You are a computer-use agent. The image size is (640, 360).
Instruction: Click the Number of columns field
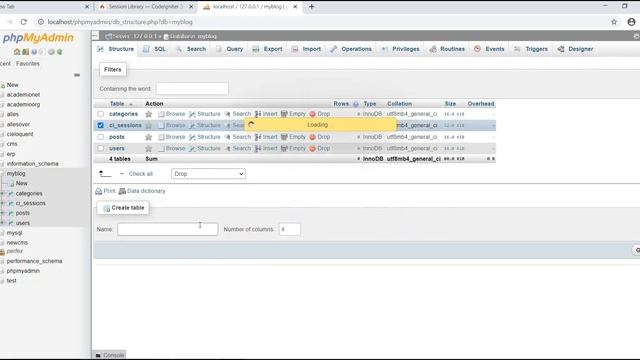(x=290, y=229)
